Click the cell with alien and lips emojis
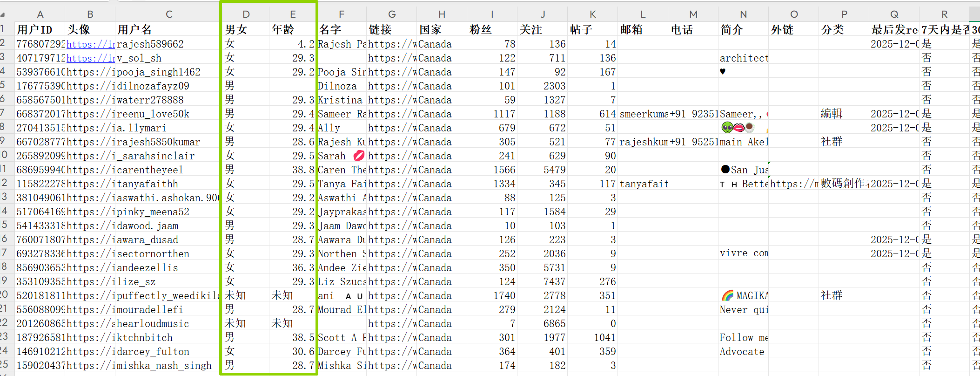The image size is (980, 376). coord(743,128)
